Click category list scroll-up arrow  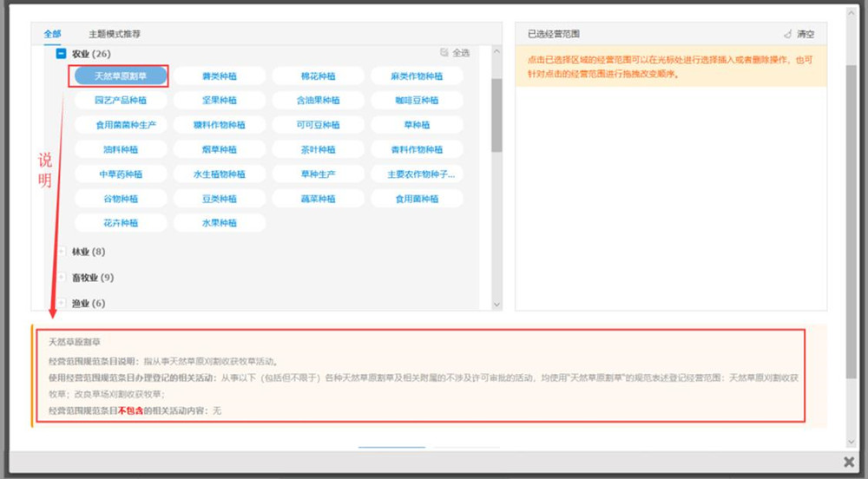coord(496,51)
